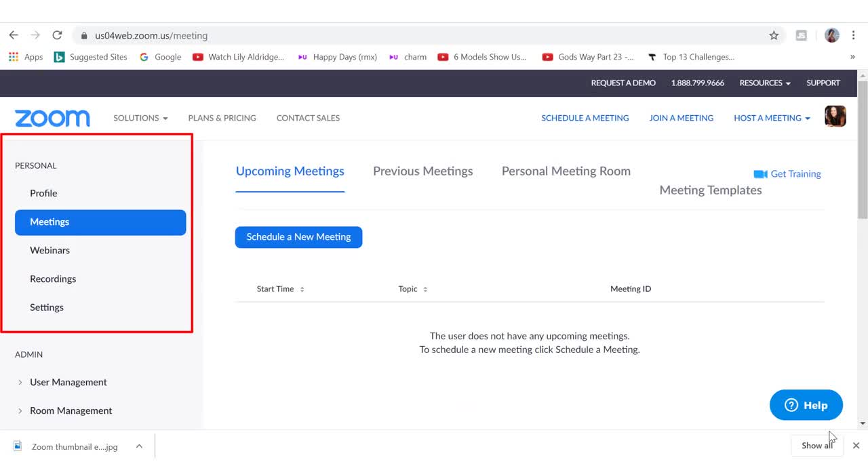The image size is (868, 462).
Task: Select Meetings in the Personal sidebar
Action: [x=100, y=222]
